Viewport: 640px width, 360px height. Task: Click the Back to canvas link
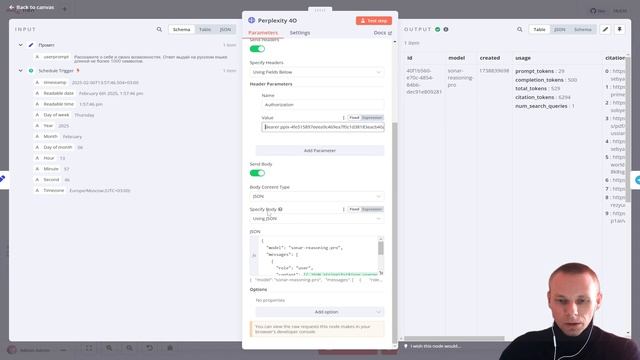(x=31, y=7)
